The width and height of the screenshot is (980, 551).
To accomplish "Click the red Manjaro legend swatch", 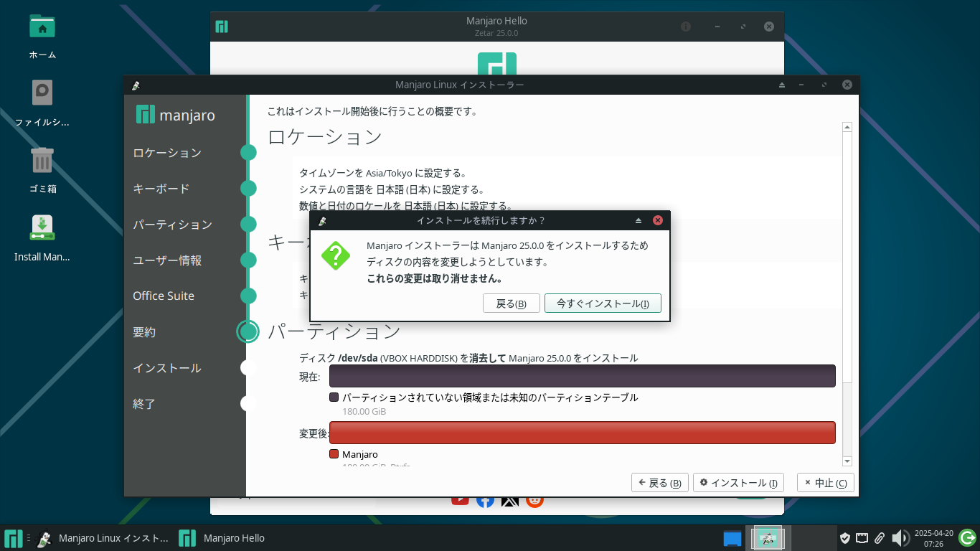I will tap(334, 454).
